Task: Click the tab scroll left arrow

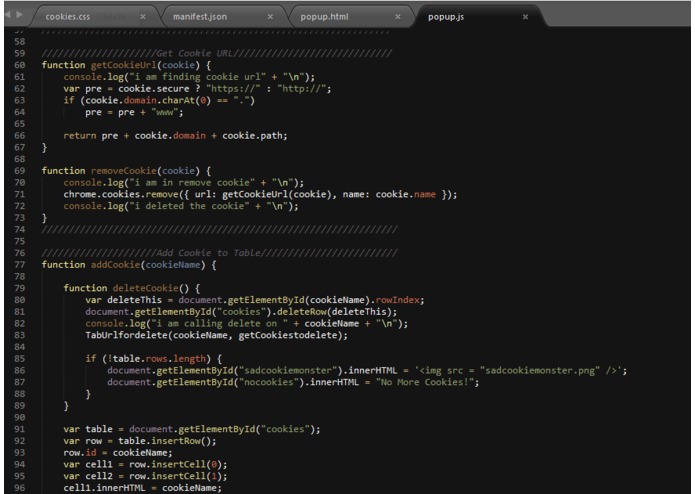Action: click(8, 15)
